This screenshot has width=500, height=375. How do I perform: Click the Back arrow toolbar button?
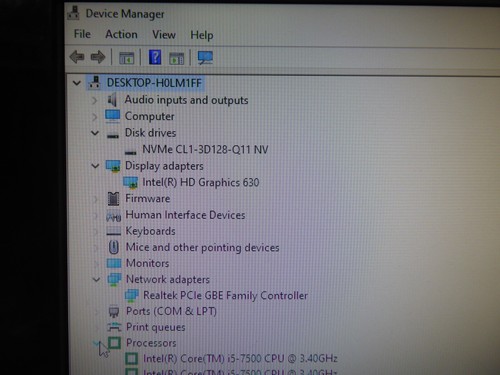[x=77, y=57]
